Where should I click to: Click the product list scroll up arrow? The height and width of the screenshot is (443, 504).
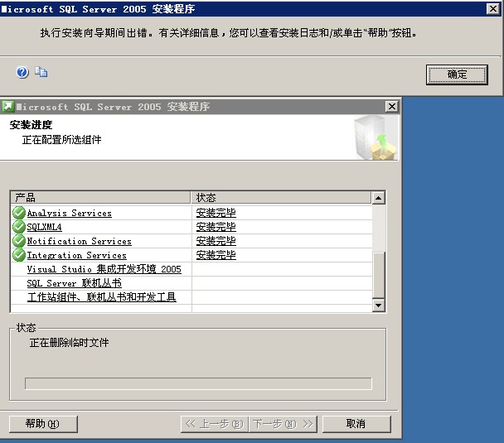[x=378, y=198]
